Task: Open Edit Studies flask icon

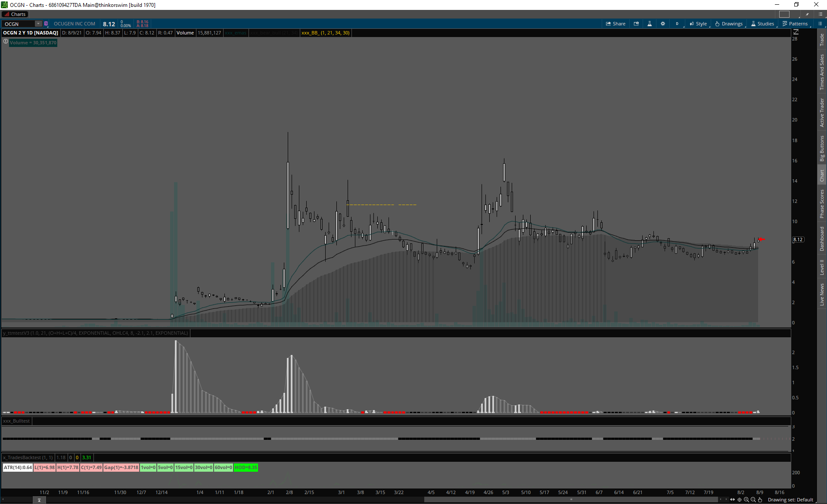Action: coord(650,24)
